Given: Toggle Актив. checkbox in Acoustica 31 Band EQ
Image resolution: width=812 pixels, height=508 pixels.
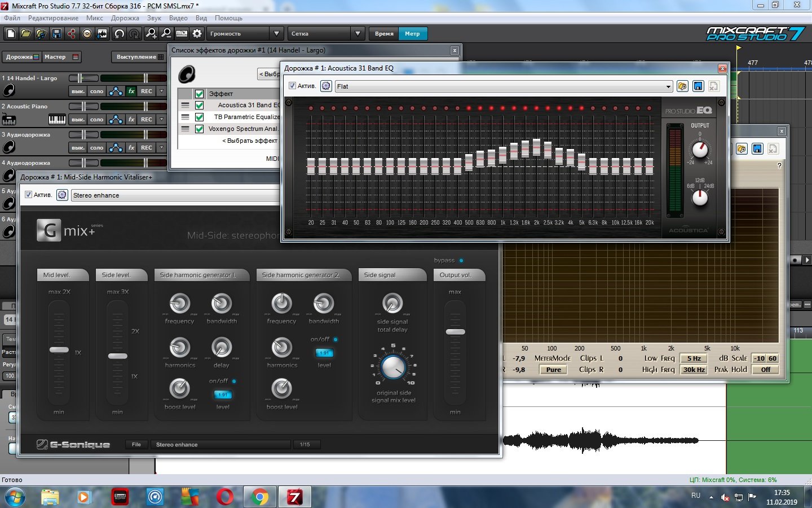Looking at the screenshot, I should click(x=292, y=86).
